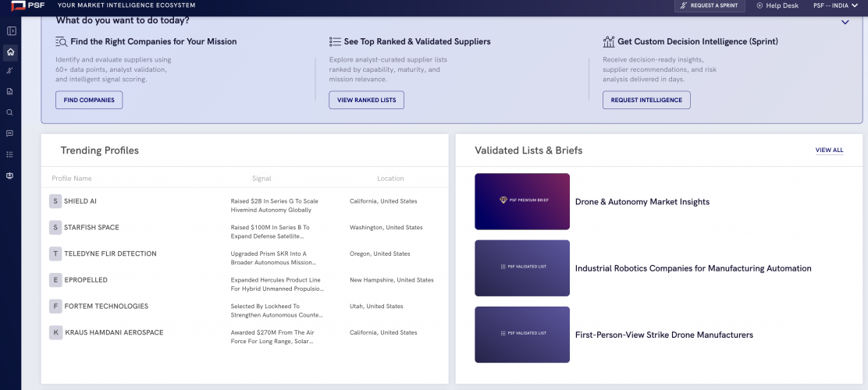Click View All in Validated Lists & Briefs
The width and height of the screenshot is (868, 390).
pyautogui.click(x=829, y=150)
